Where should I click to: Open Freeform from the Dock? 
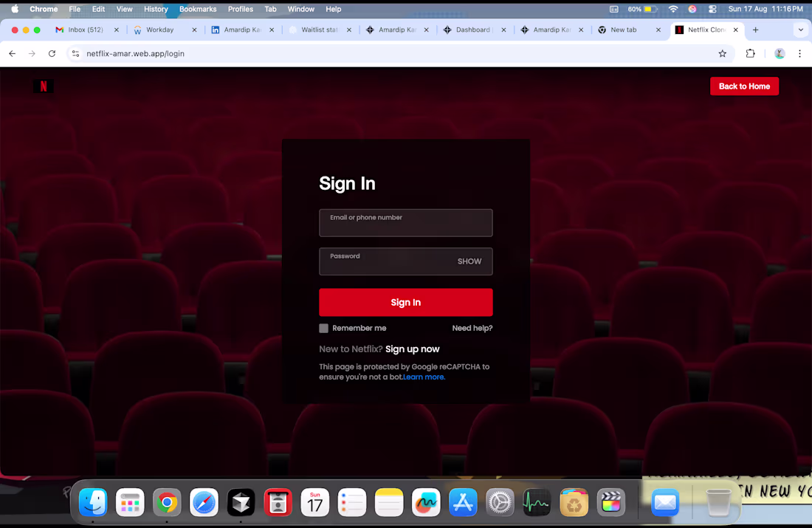pyautogui.click(x=426, y=502)
